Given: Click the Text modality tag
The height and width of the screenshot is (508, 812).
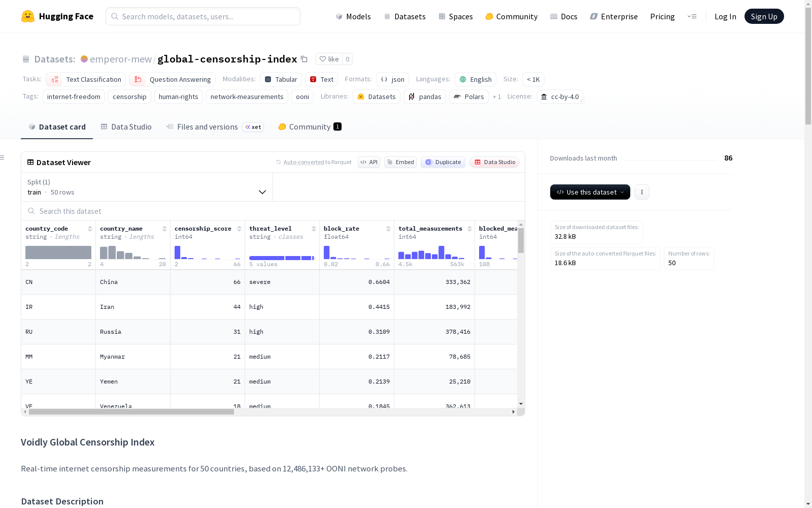Looking at the screenshot, I should pos(321,79).
